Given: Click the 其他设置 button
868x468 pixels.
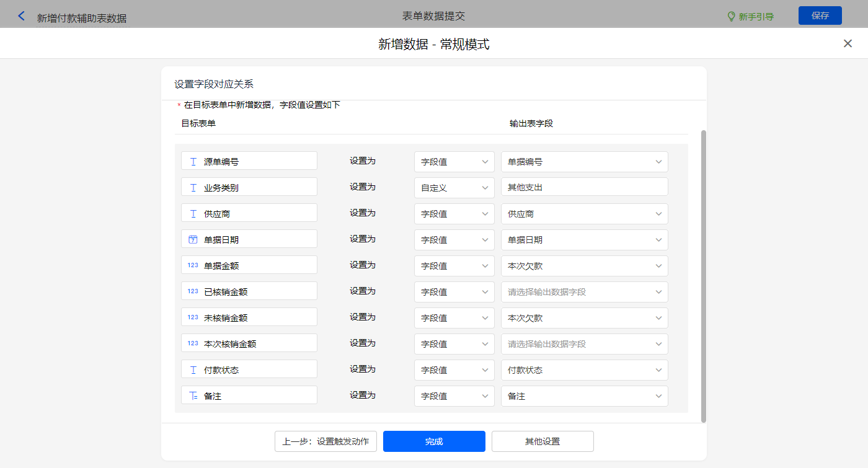Looking at the screenshot, I should pyautogui.click(x=542, y=441).
